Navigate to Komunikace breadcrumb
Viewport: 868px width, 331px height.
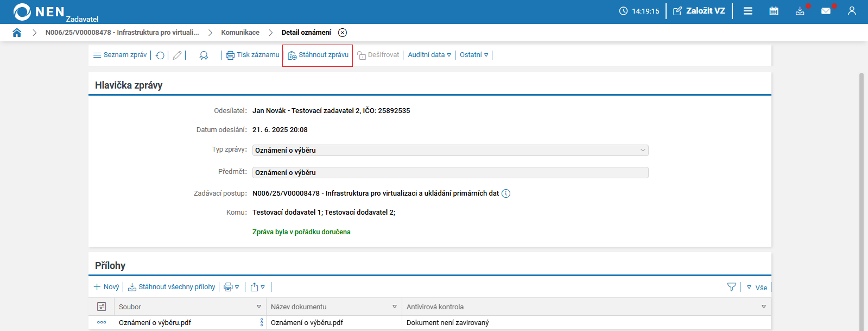240,33
